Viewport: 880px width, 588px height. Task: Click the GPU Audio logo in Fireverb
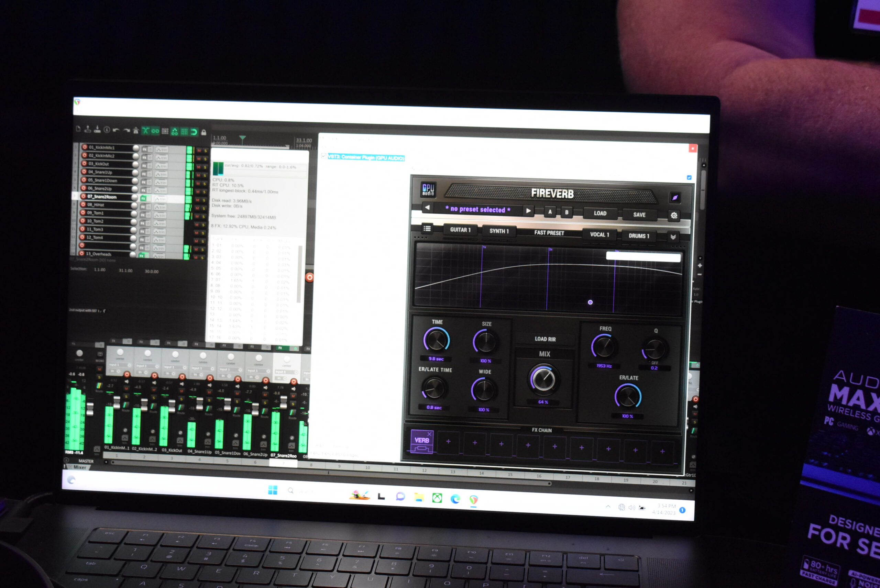428,189
